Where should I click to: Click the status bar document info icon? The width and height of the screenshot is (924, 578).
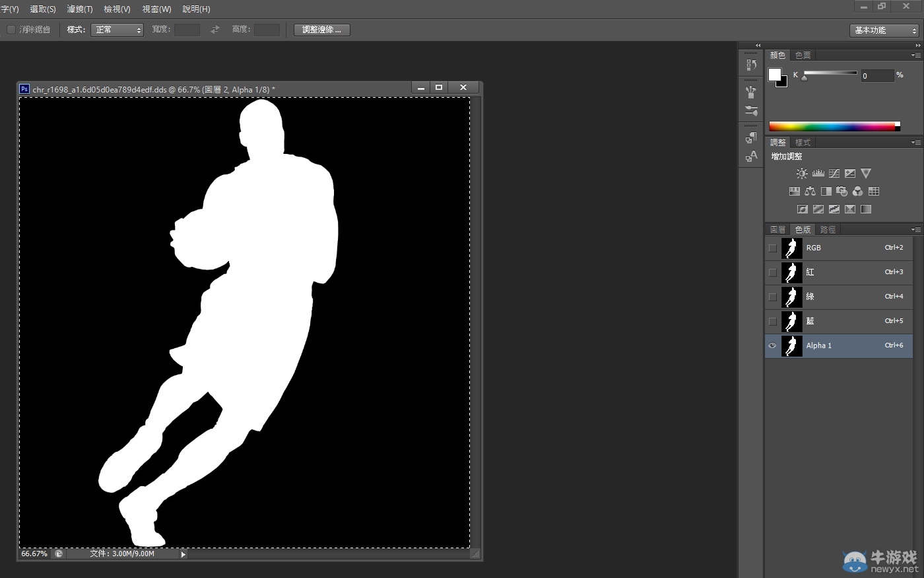click(x=59, y=554)
